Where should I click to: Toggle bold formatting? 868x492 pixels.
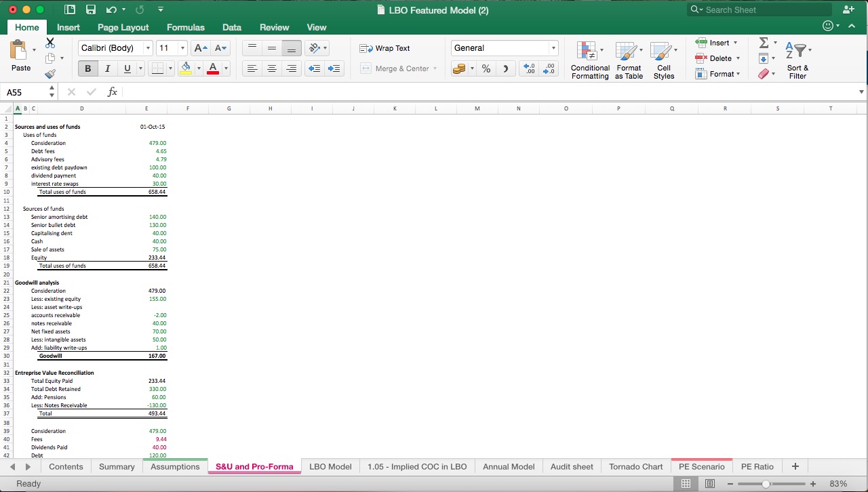click(87, 68)
